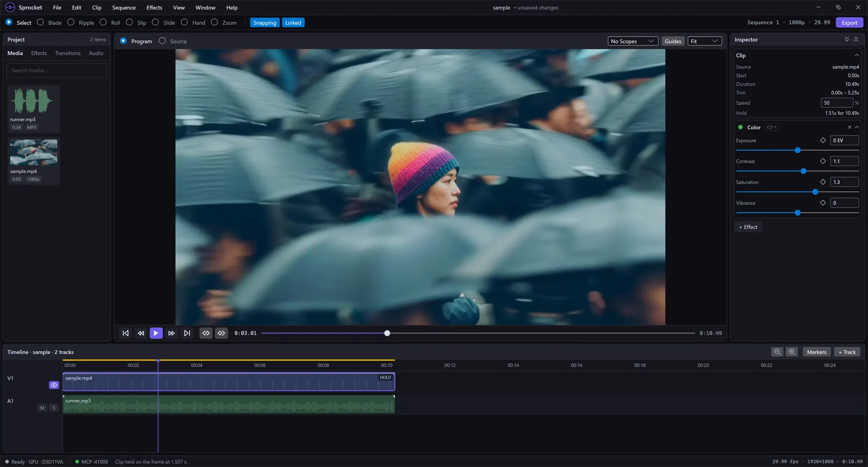Image resolution: width=868 pixels, height=467 pixels.
Task: Switch to the Audio tab
Action: coord(96,53)
